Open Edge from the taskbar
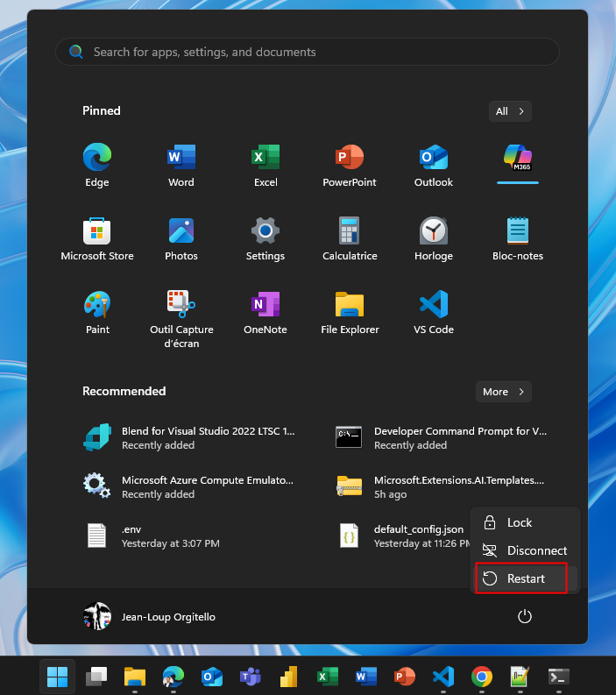616x695 pixels. pos(173,677)
